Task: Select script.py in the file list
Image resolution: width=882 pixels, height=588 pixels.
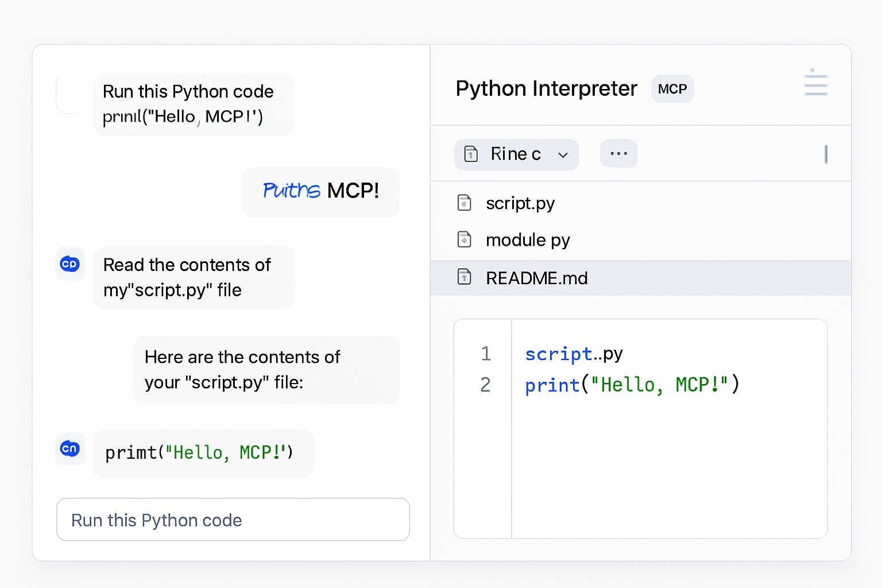Action: coord(640,203)
